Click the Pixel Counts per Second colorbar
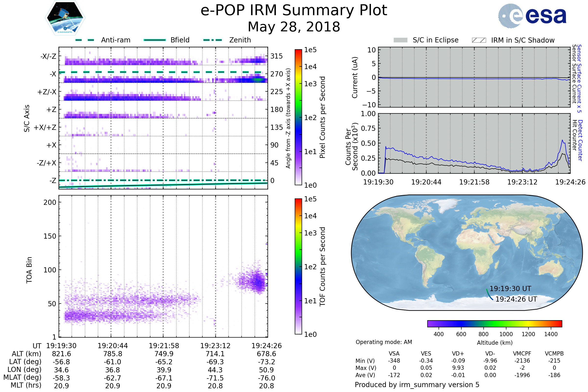Image resolution: width=588 pixels, height=392 pixels. [298, 117]
